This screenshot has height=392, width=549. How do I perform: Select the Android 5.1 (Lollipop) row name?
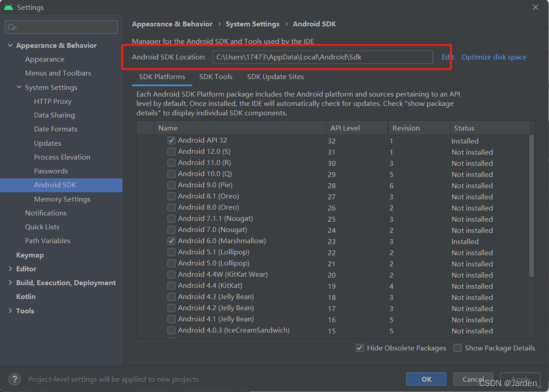point(214,252)
